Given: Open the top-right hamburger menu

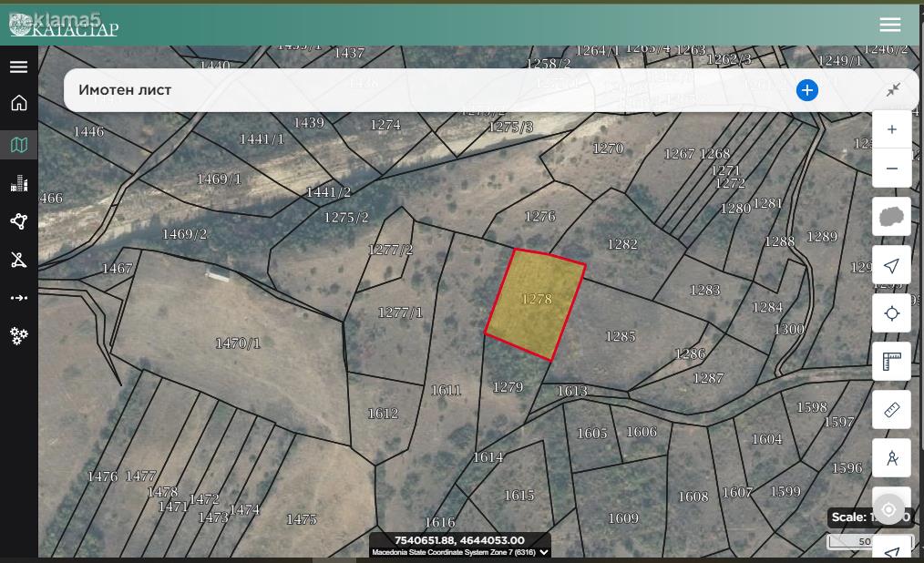Looking at the screenshot, I should tap(889, 25).
